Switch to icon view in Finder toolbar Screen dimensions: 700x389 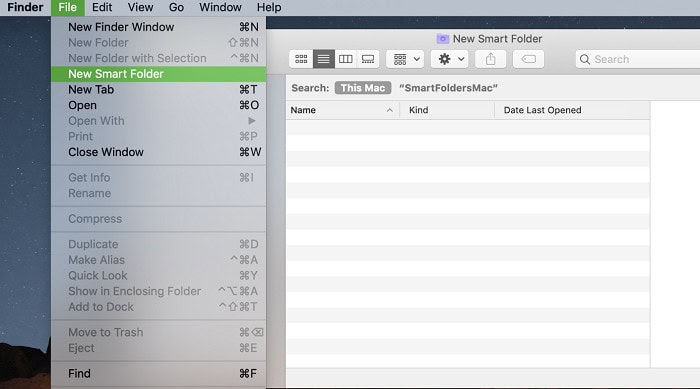pyautogui.click(x=301, y=59)
